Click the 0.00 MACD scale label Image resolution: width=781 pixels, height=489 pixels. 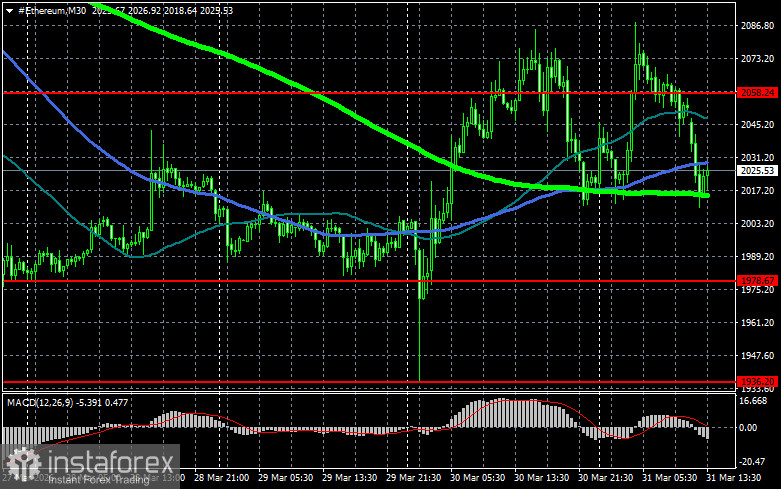748,428
